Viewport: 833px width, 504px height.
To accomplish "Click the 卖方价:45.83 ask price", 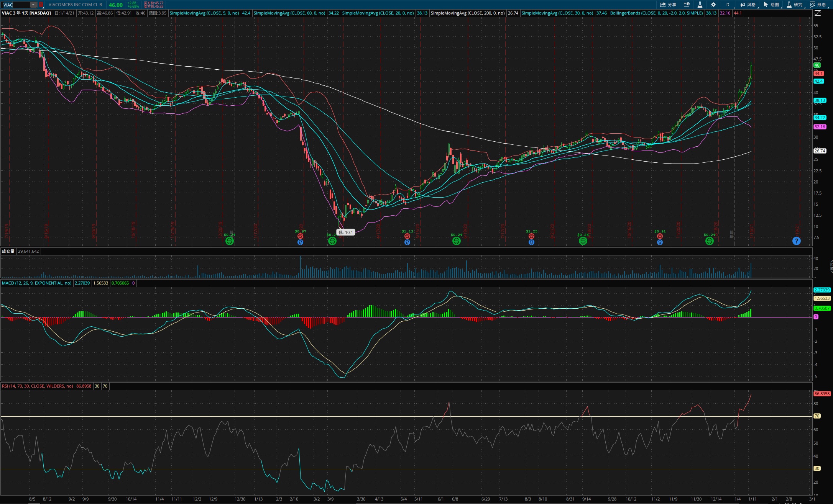I will 153,7.
